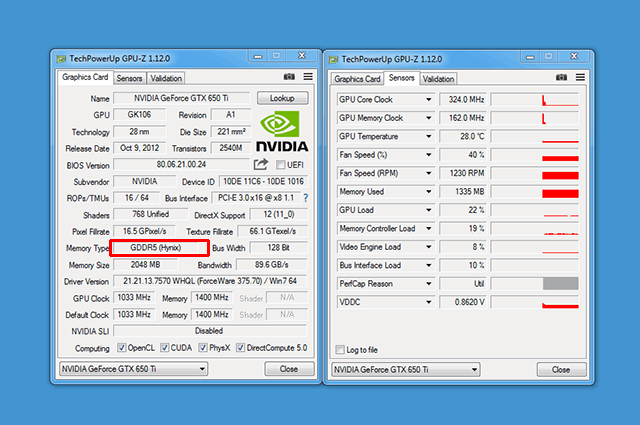640x425 pixels.
Task: Click the Bus Width value 128 Bit
Action: (x=278, y=247)
